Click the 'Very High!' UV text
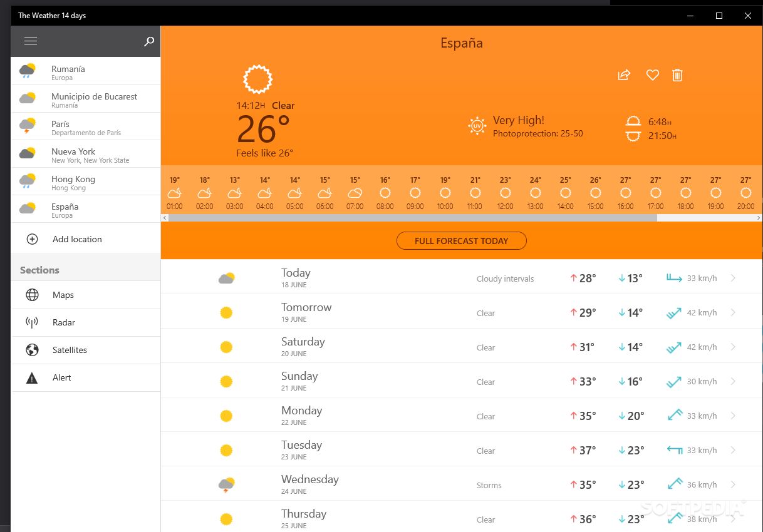Viewport: 763px width, 532px height. pos(519,120)
